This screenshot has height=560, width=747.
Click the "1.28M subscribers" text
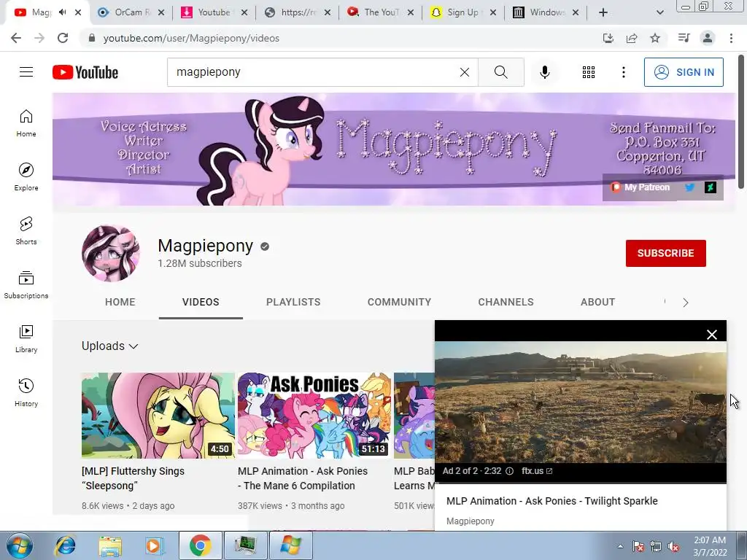click(200, 263)
